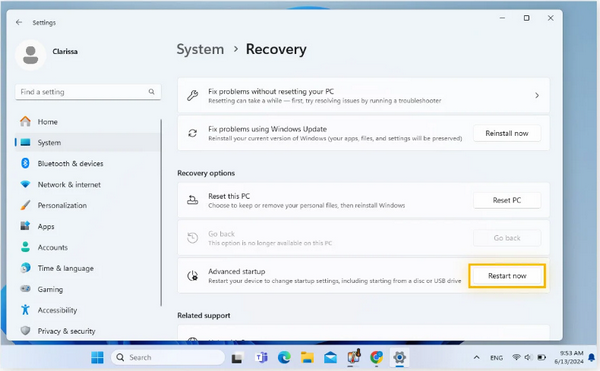Click the volume speaker tray icon
600x371 pixels.
tap(528, 357)
